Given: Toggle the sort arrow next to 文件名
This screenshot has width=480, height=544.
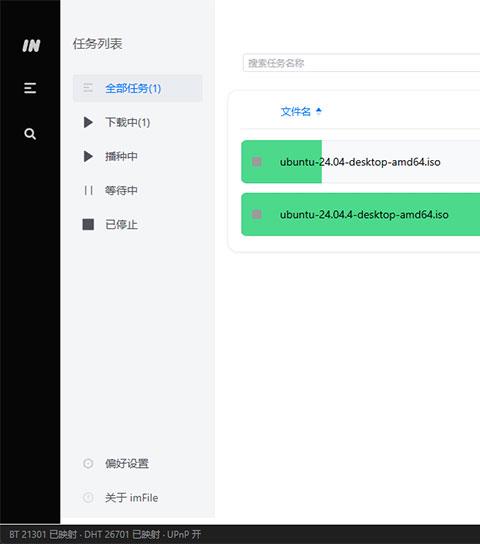Looking at the screenshot, I should click(319, 111).
